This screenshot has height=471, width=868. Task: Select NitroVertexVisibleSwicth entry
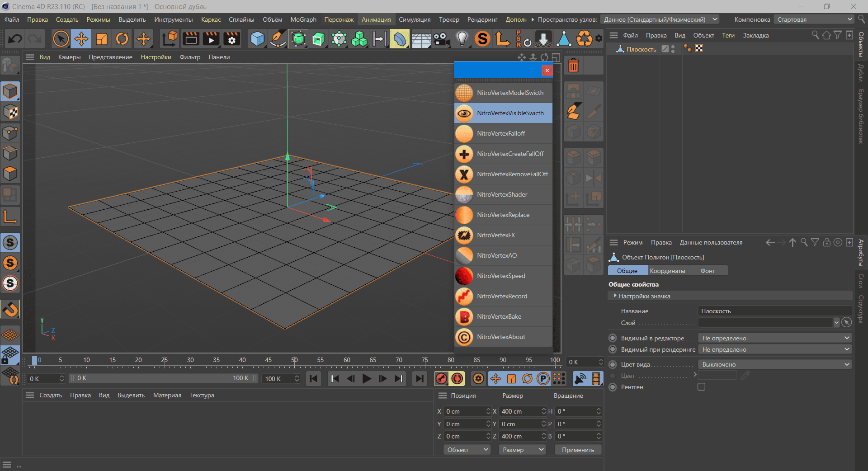pos(503,113)
